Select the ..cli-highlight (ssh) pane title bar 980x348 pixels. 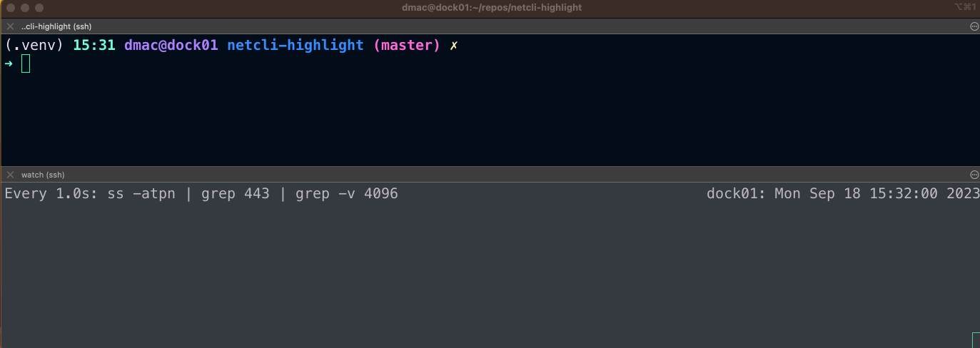point(490,26)
